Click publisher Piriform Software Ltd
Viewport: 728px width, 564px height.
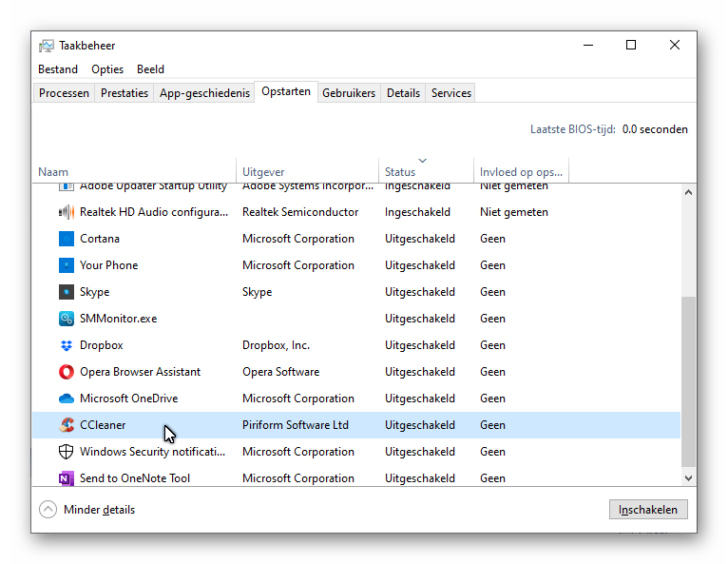[x=296, y=425]
